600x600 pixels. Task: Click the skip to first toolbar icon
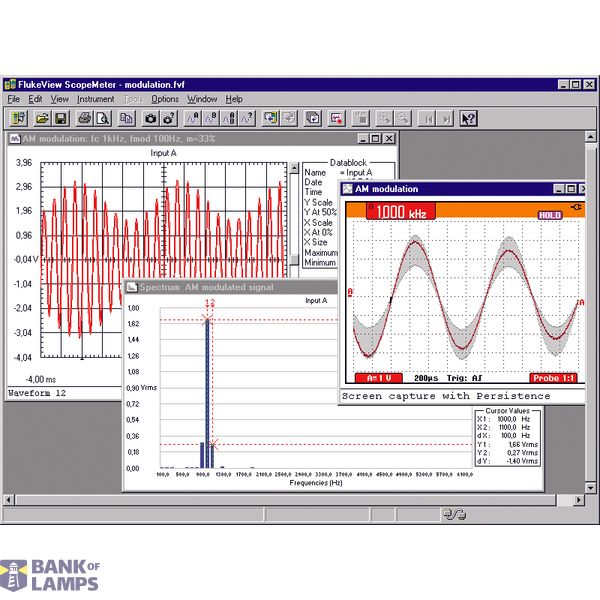click(427, 118)
